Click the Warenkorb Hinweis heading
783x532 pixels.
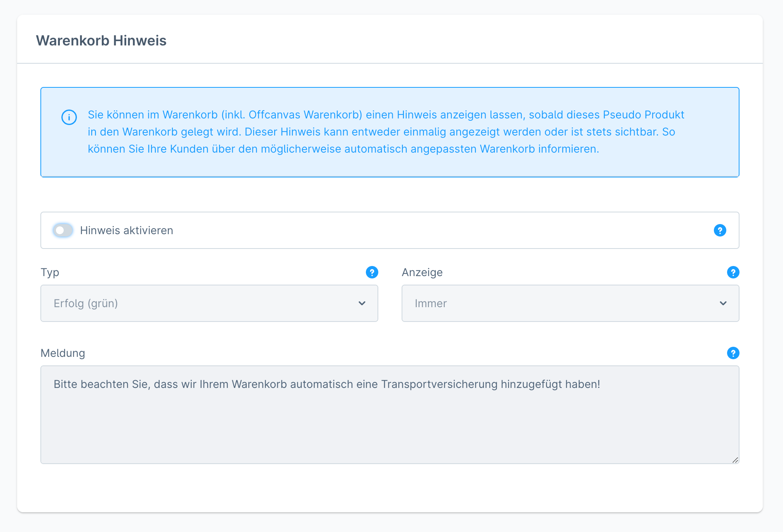pos(101,40)
